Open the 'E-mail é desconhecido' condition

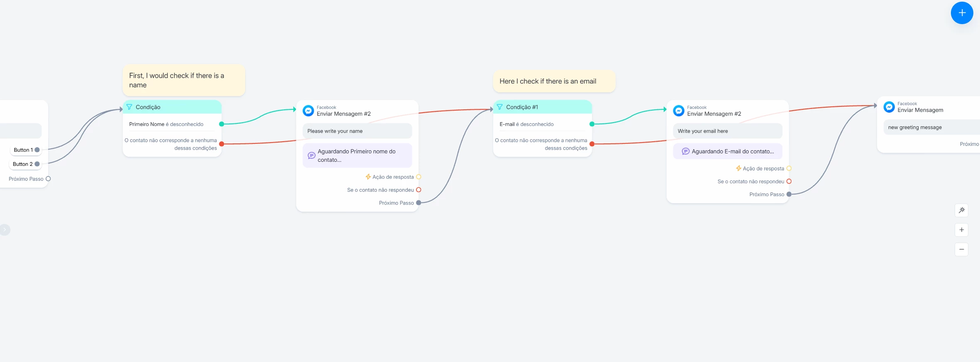[527, 124]
